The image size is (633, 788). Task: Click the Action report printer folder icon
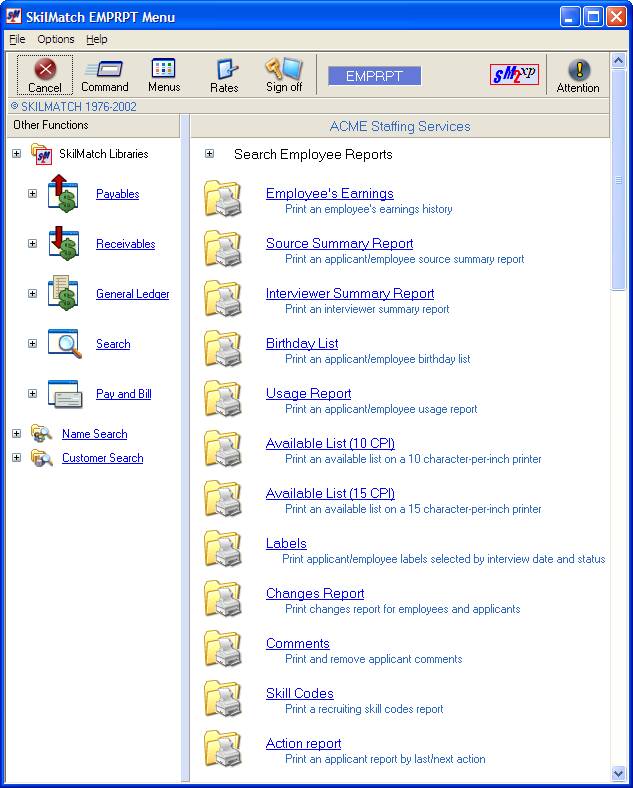(223, 749)
